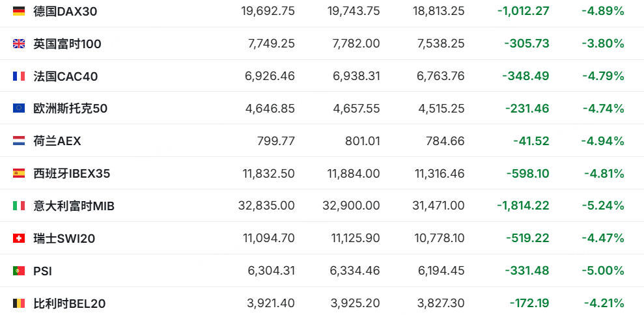Open the 英国富时100 index link
The height and width of the screenshot is (315, 644).
pos(67,44)
